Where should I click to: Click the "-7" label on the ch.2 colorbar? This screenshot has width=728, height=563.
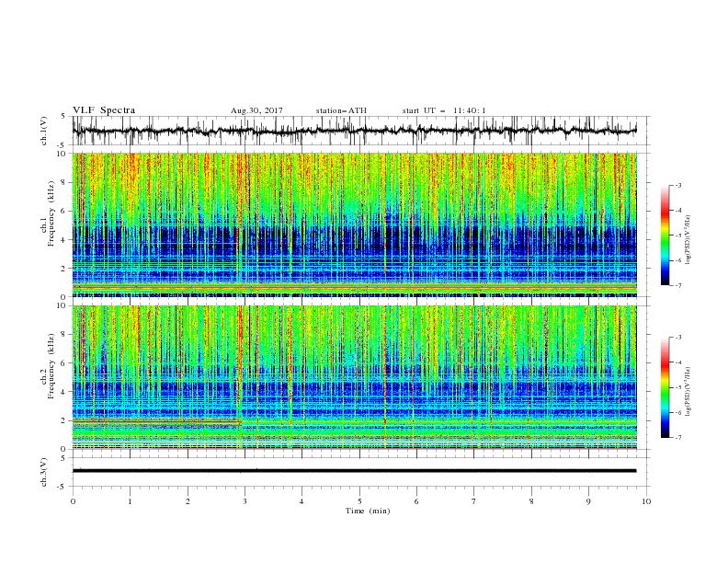pos(678,437)
